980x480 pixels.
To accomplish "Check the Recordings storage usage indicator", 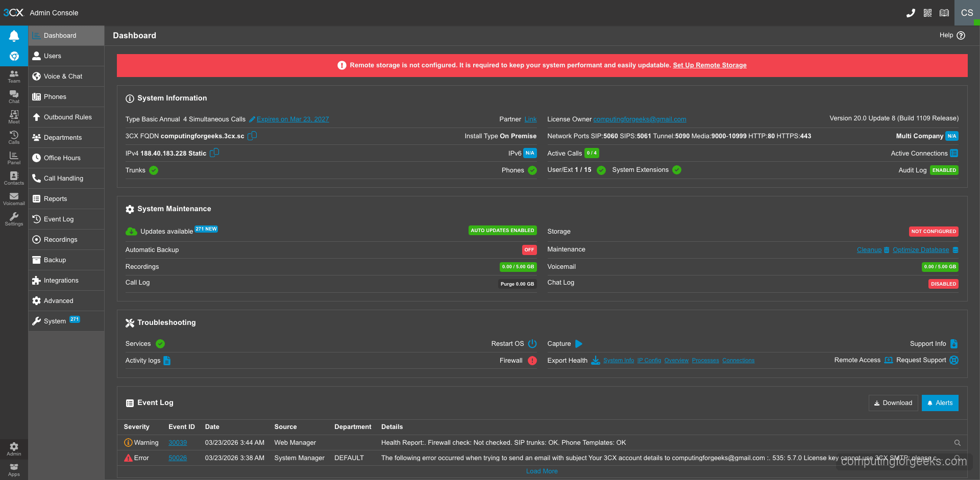I will pyautogui.click(x=518, y=266).
